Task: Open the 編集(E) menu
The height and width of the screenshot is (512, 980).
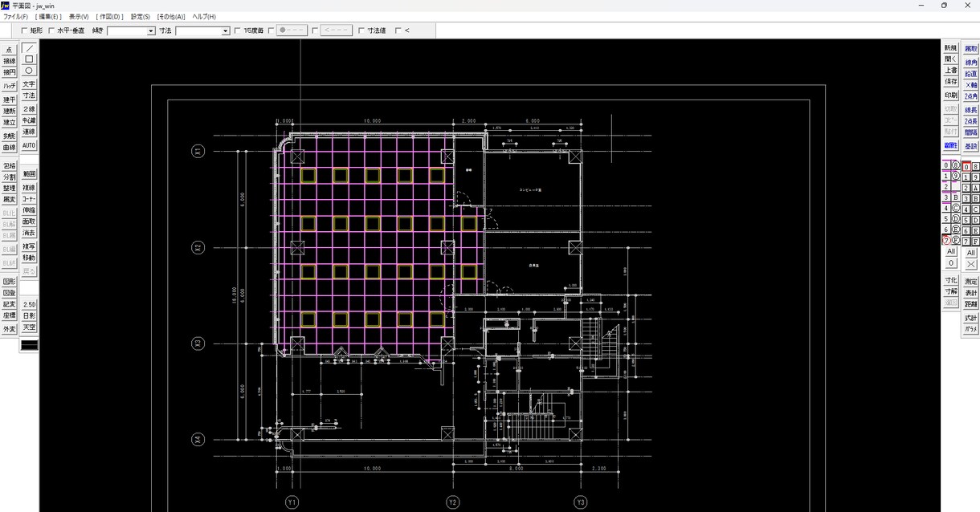Action: tap(49, 16)
